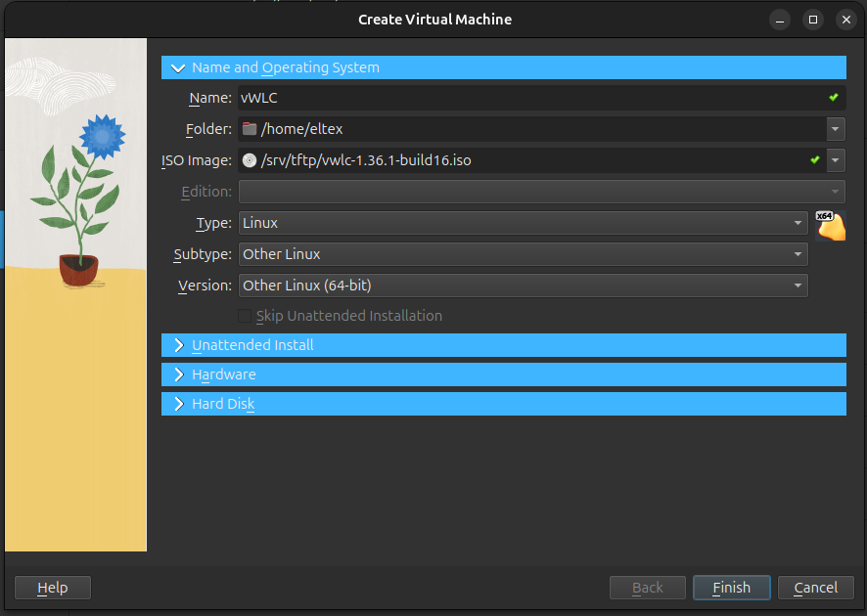
Task: Click the Finish button
Action: [x=731, y=588]
